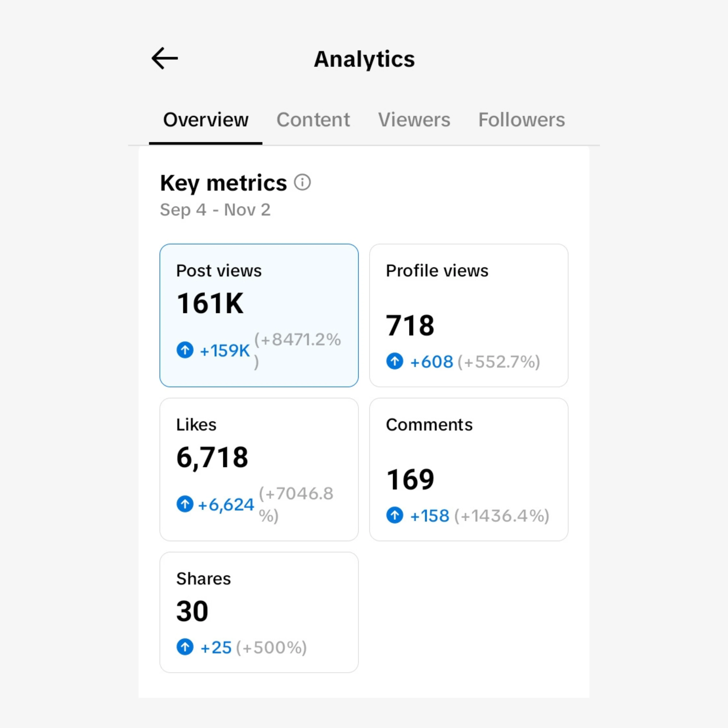Open Key metrics info icon
Viewport: 728px width, 728px height.
[302, 183]
